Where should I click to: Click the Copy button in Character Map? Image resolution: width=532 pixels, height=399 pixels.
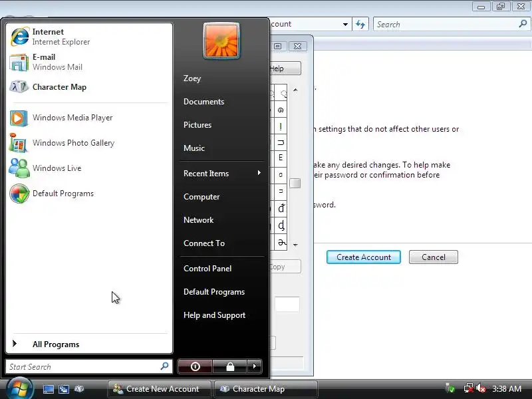[x=285, y=267]
